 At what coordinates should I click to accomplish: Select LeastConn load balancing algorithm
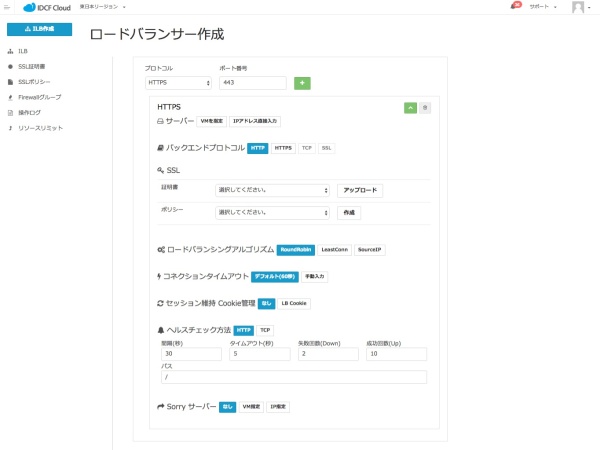(334, 249)
